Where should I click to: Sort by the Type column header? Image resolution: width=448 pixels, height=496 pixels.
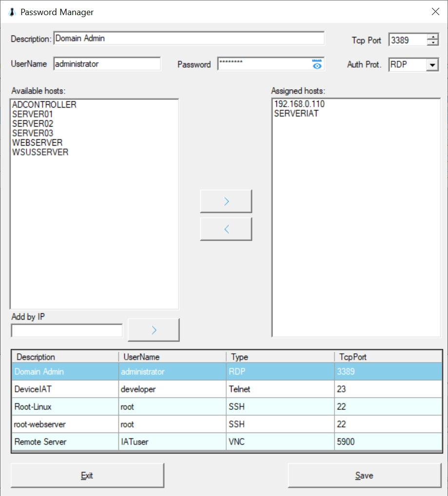(x=280, y=357)
